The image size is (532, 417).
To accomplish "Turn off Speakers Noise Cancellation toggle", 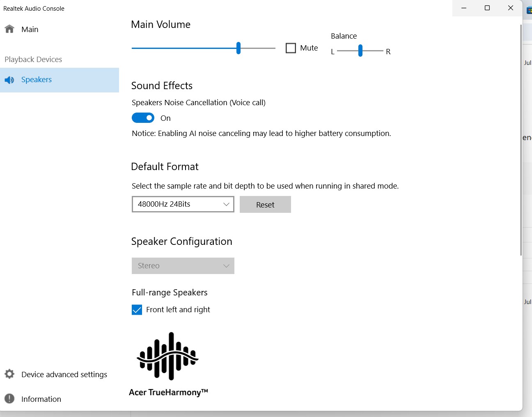I will point(143,118).
